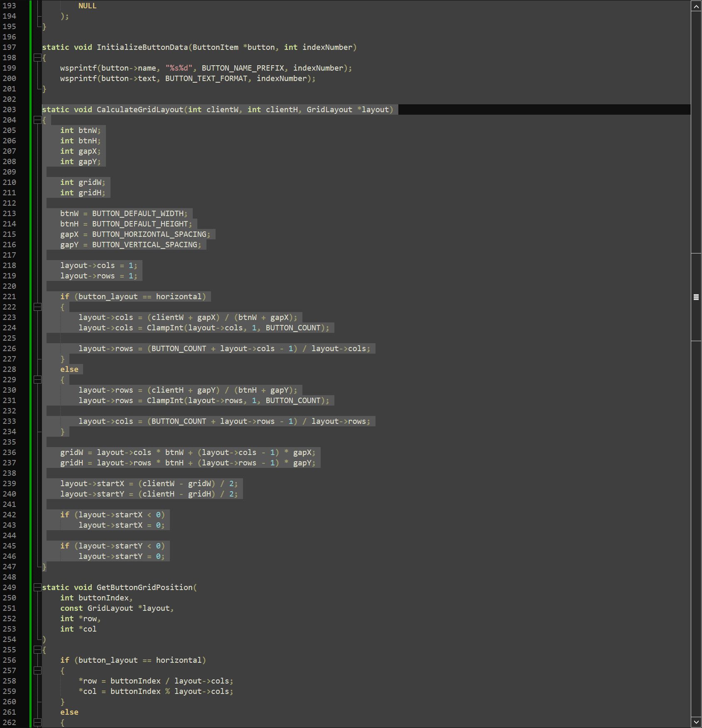
Task: Click the GridLayout type on line 203
Action: pos(329,110)
